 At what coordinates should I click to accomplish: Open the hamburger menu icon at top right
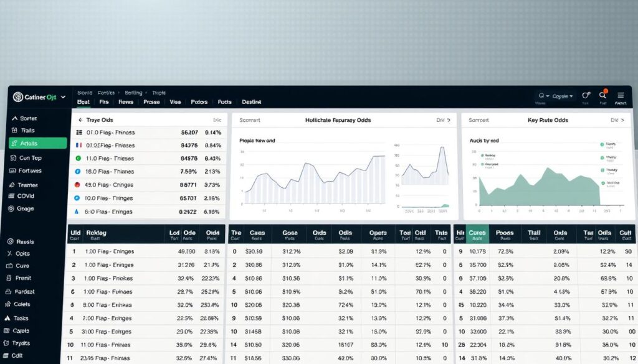621,95
